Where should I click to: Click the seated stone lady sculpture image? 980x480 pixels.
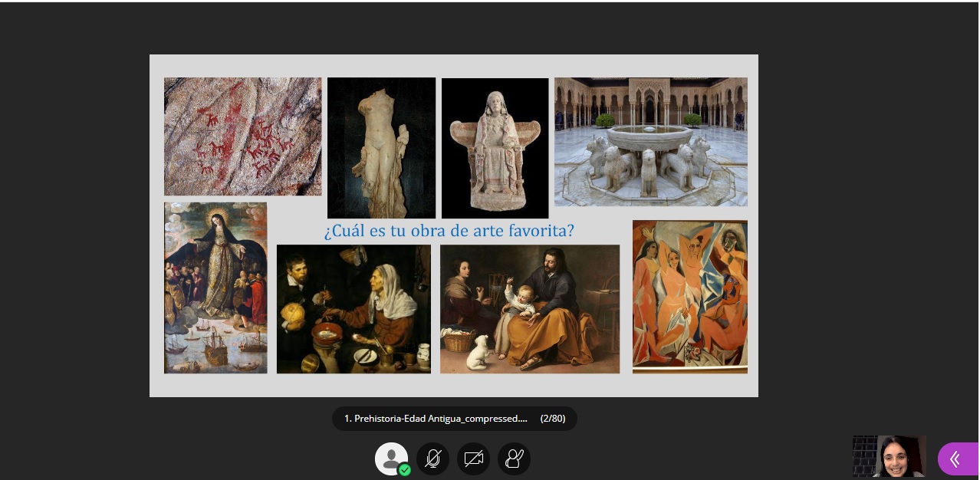pos(495,148)
